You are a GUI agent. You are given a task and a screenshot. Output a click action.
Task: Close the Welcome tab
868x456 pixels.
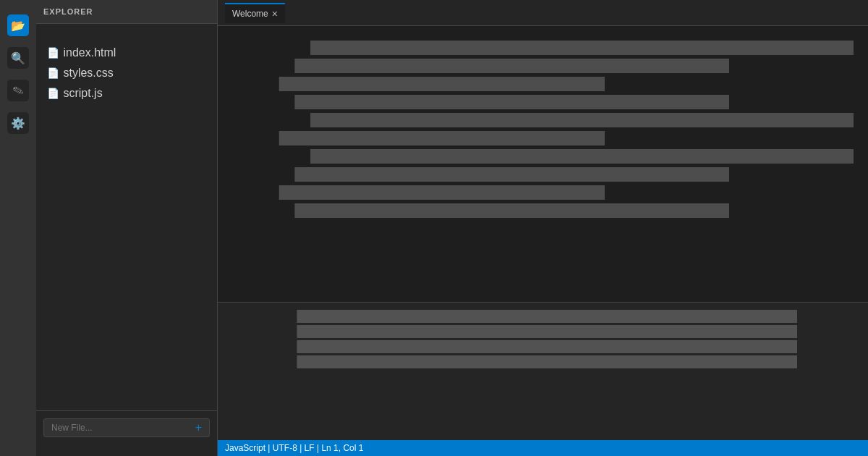point(275,14)
